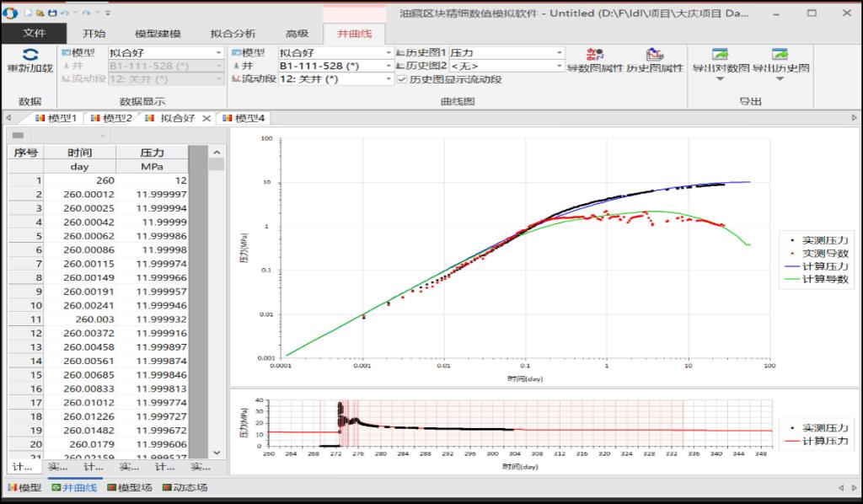Open the 流动段 12: 关井 dropdown
The image size is (863, 504).
point(389,79)
